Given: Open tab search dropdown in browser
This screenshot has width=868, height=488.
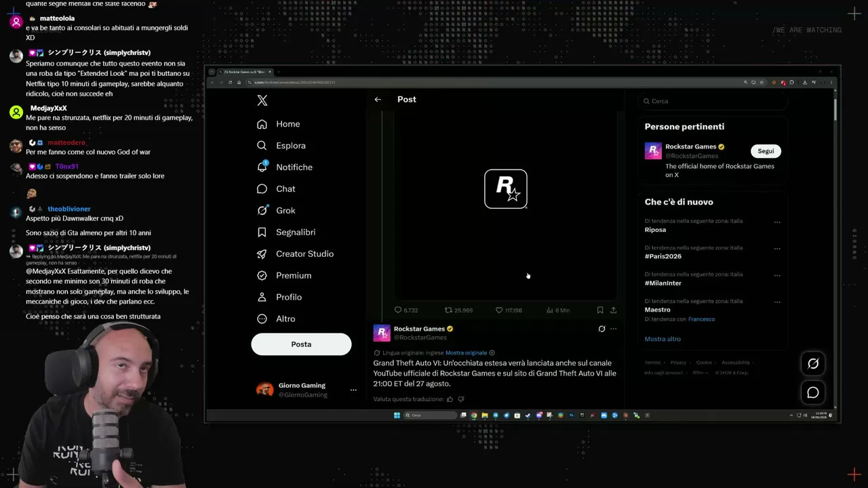Looking at the screenshot, I should [x=212, y=72].
